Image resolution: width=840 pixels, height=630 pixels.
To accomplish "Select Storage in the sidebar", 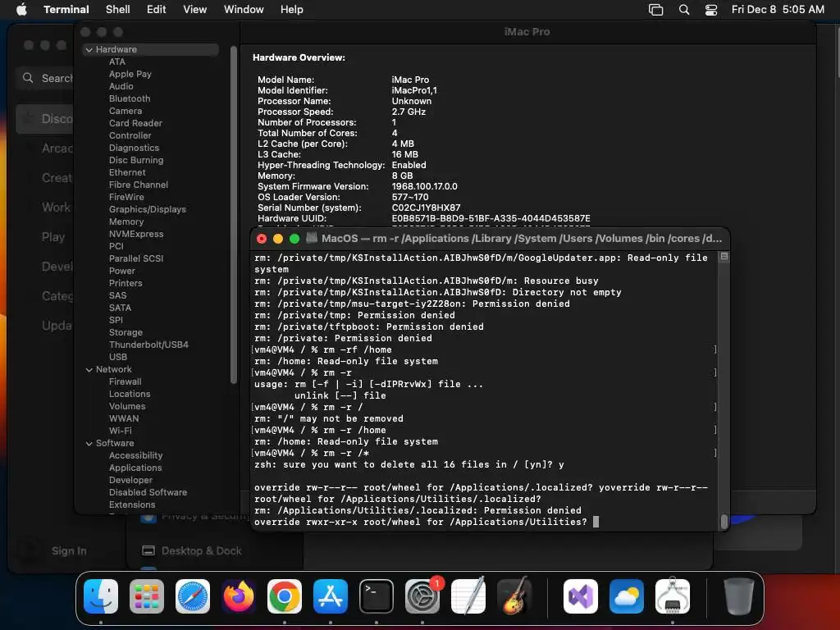I will pyautogui.click(x=126, y=332).
